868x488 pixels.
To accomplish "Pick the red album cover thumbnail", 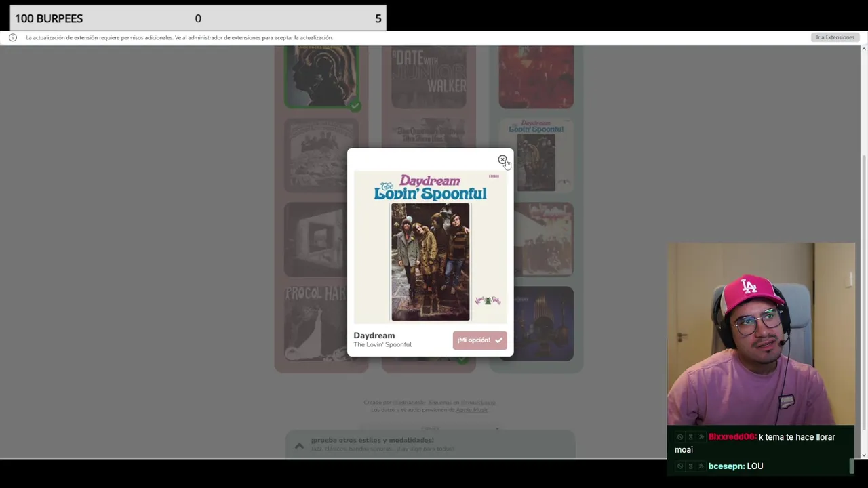I will 536,77.
